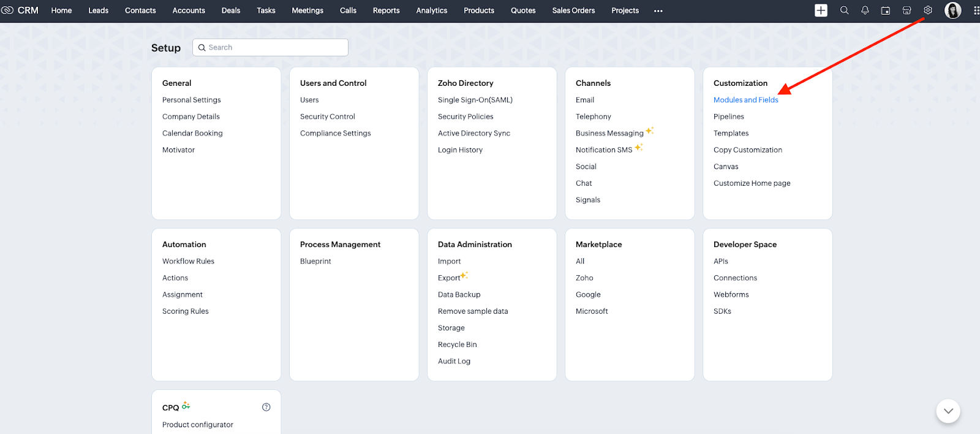Open the Contacts module tab

pyautogui.click(x=140, y=10)
